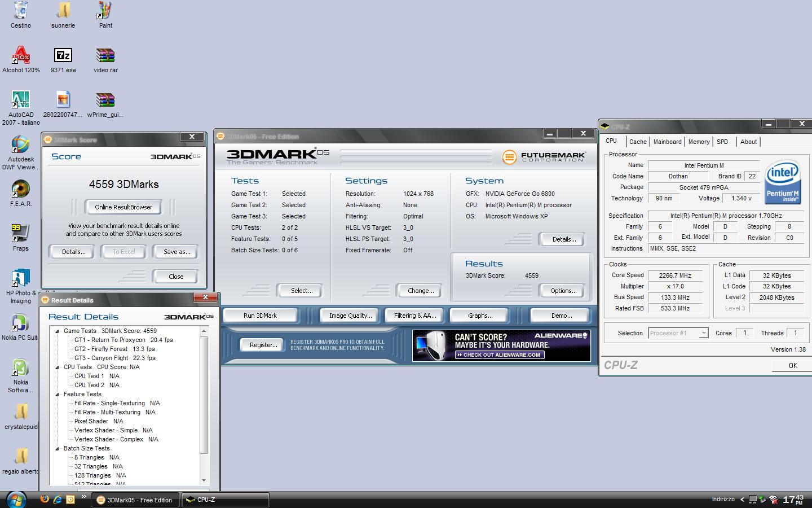This screenshot has height=508, width=812.
Task: Launch the F.E.A.R. game shortcut
Action: click(x=21, y=189)
